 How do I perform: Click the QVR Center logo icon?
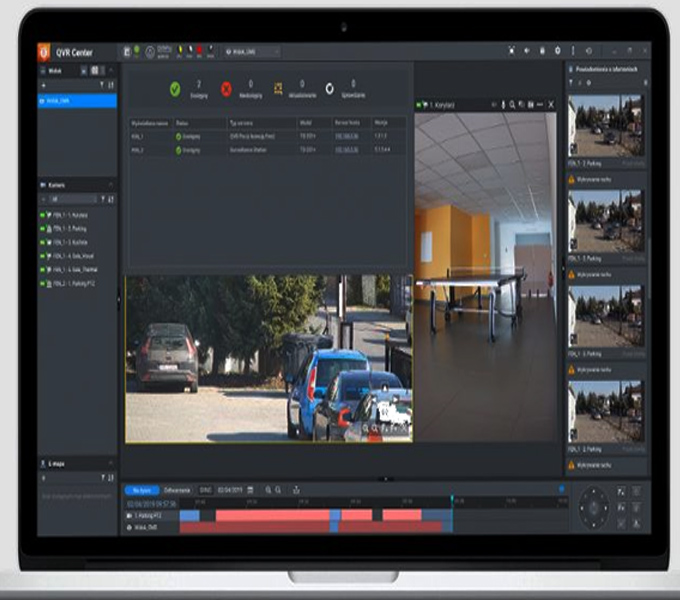pyautogui.click(x=44, y=51)
